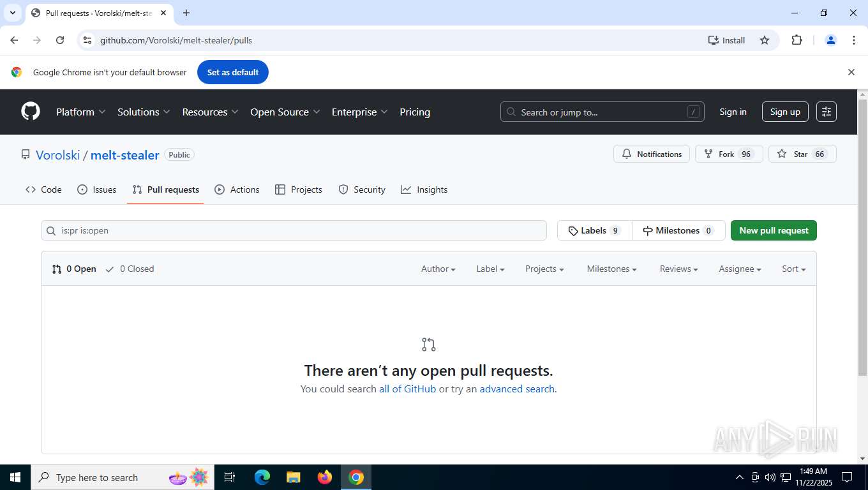Star the repository

(x=802, y=154)
